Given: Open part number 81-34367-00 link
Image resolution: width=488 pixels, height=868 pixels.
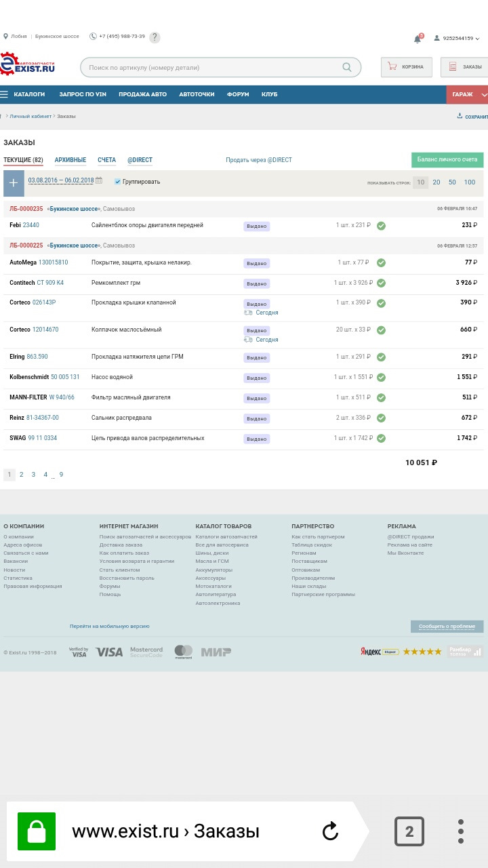Looking at the screenshot, I should click(x=43, y=418).
